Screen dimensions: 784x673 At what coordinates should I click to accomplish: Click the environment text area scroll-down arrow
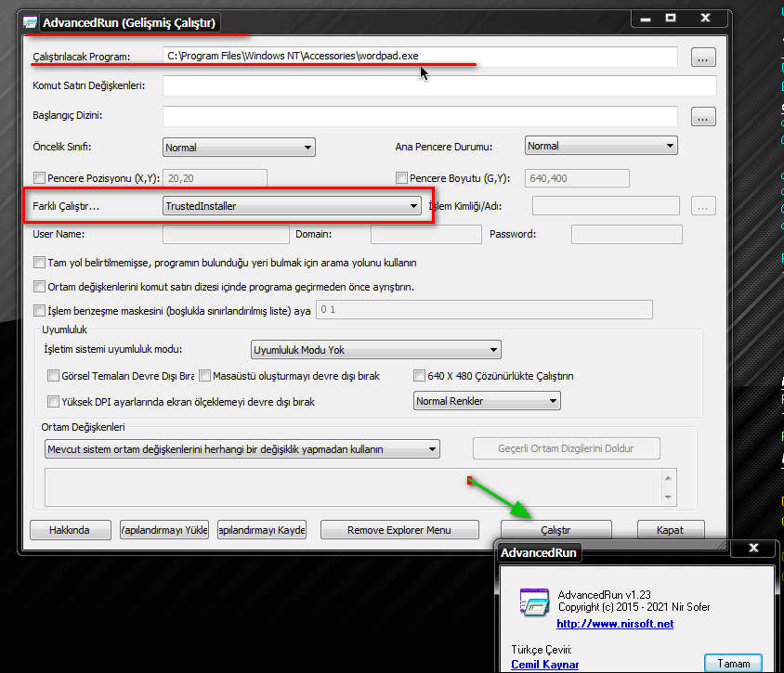coord(668,498)
